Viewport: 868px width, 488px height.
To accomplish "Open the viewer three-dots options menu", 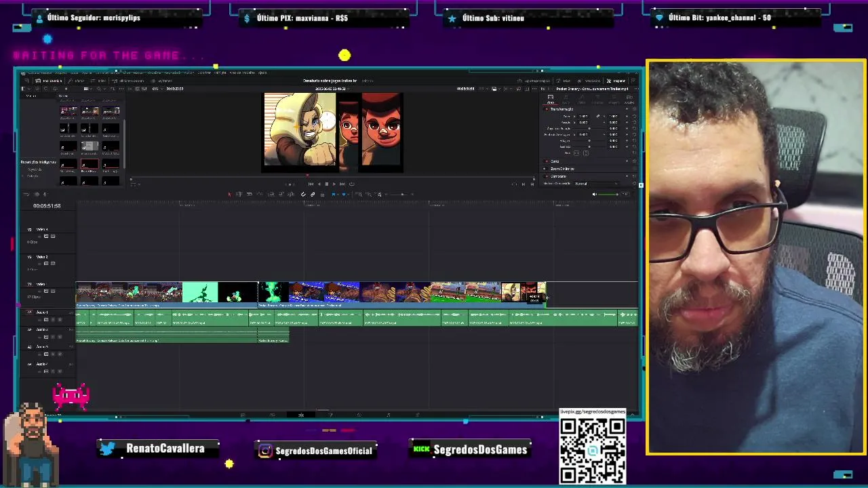I will click(534, 89).
